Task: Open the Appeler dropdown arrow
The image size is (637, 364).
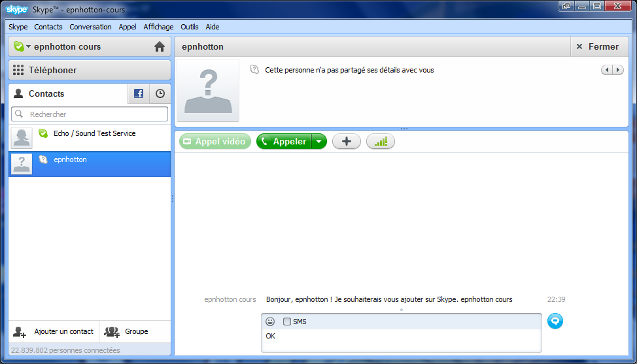Action: coord(319,142)
